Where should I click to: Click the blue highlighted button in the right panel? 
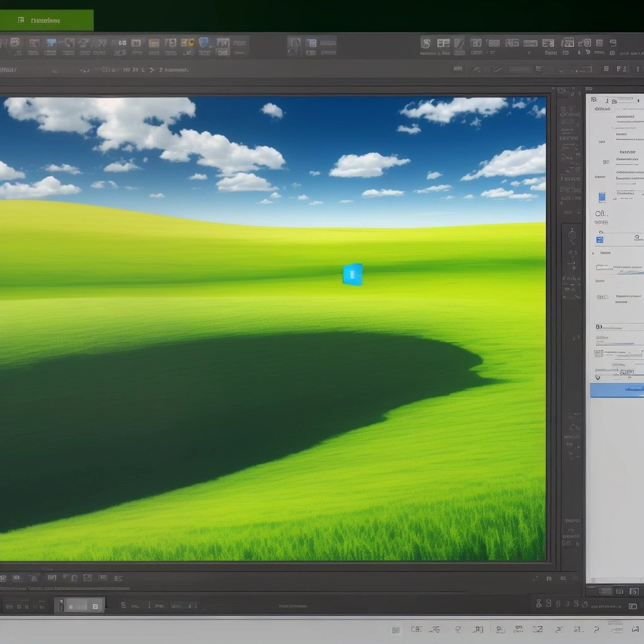pyautogui.click(x=617, y=390)
